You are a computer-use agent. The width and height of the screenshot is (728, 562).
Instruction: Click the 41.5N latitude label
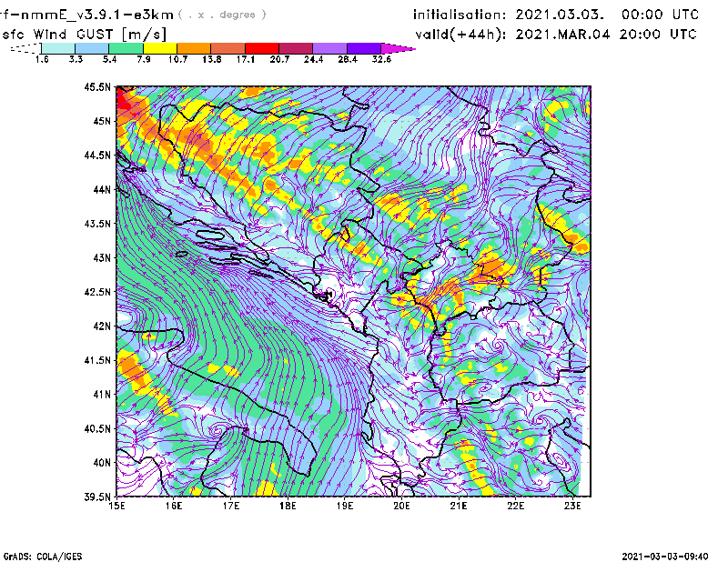(x=97, y=360)
